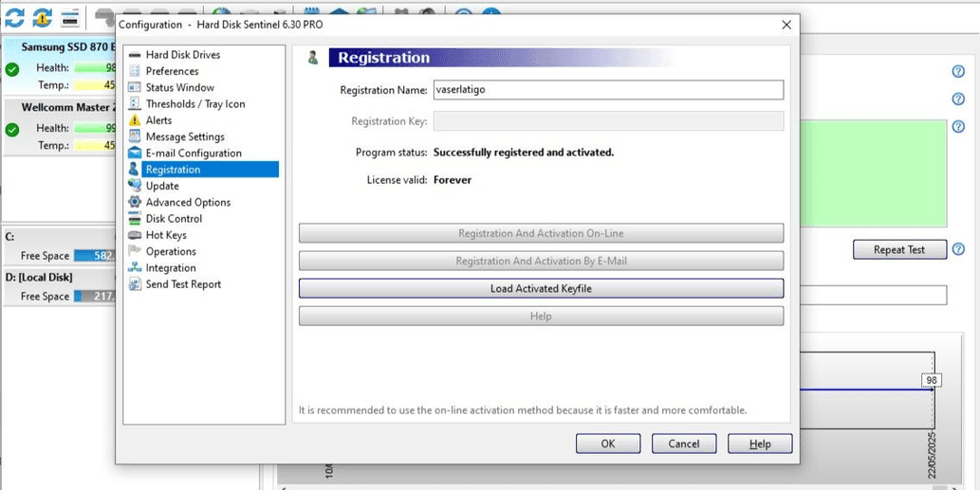Screen dimensions: 980x490
Task: Click 'Successfully registered and activated.' status text
Action: point(524,153)
